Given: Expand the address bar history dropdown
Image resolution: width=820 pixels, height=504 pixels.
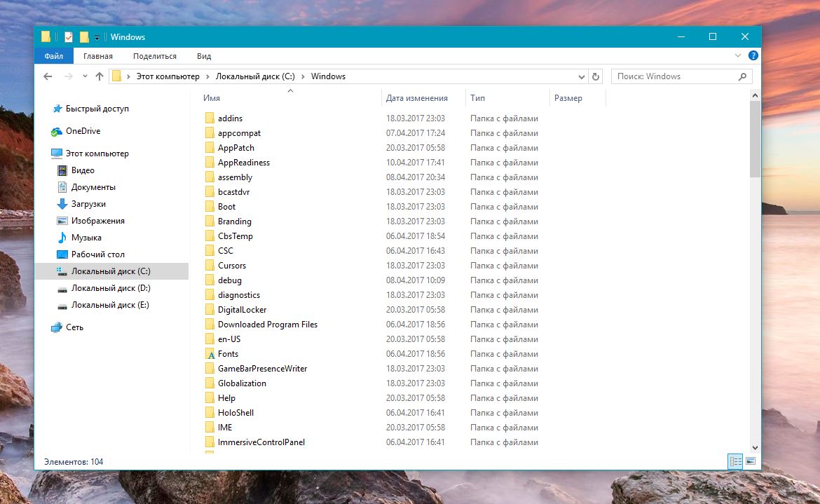Looking at the screenshot, I should [x=581, y=77].
